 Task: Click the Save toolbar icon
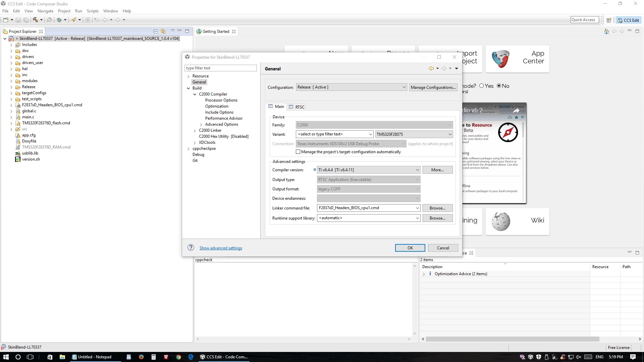coord(18,20)
